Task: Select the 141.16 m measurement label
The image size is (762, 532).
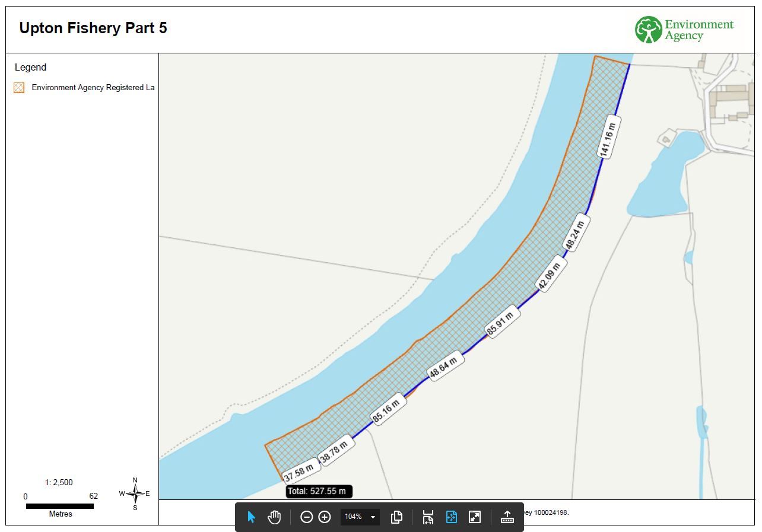Action: point(608,137)
